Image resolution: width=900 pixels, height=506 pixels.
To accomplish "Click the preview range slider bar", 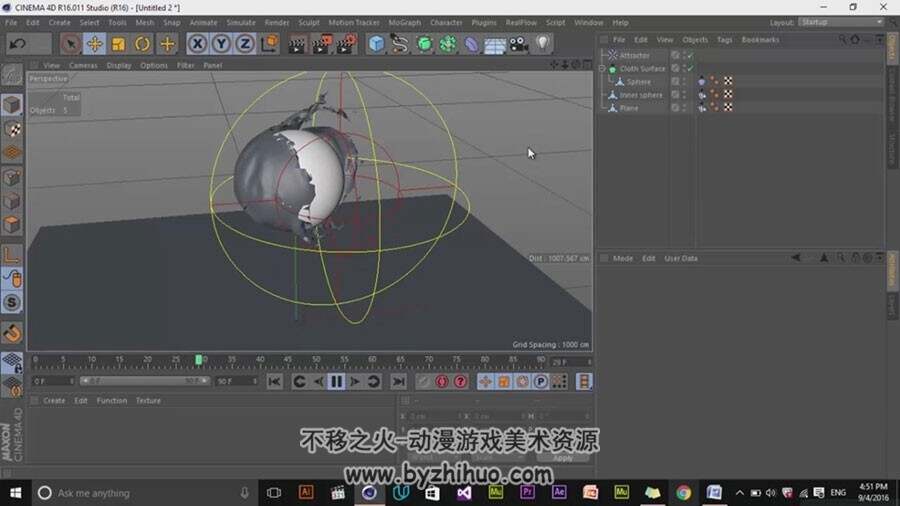I will coord(143,381).
